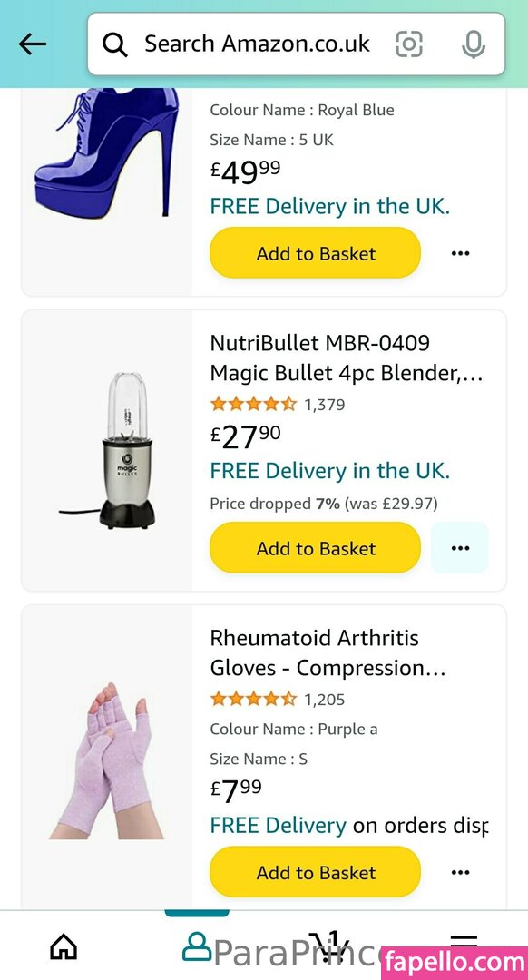Add arthritis gloves to basket
528x980 pixels.
pos(316,872)
